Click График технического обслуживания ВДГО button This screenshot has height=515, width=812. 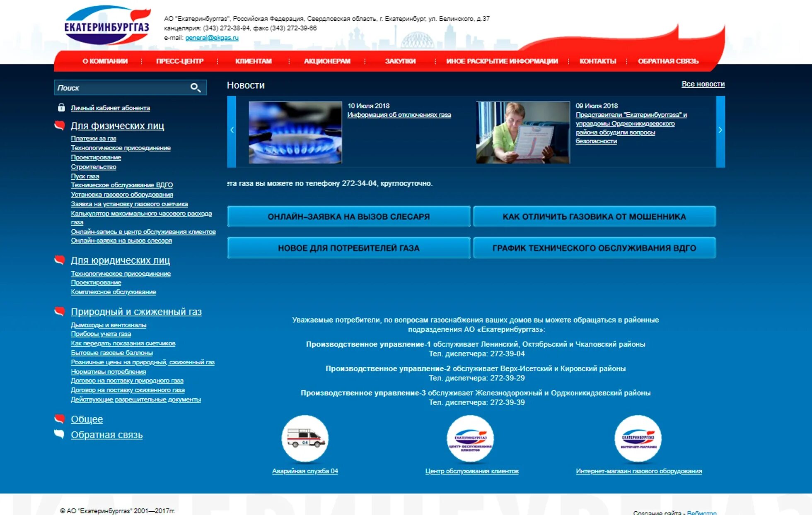(x=594, y=248)
